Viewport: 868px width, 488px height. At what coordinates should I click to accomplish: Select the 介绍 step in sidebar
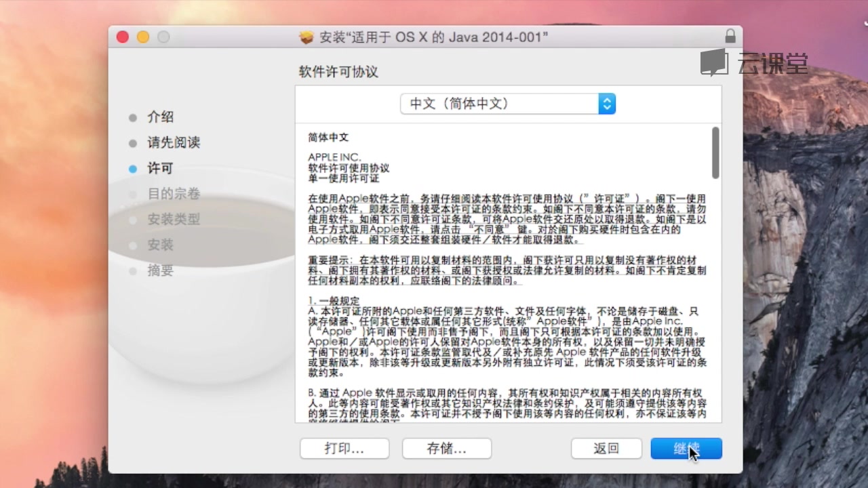(x=161, y=117)
